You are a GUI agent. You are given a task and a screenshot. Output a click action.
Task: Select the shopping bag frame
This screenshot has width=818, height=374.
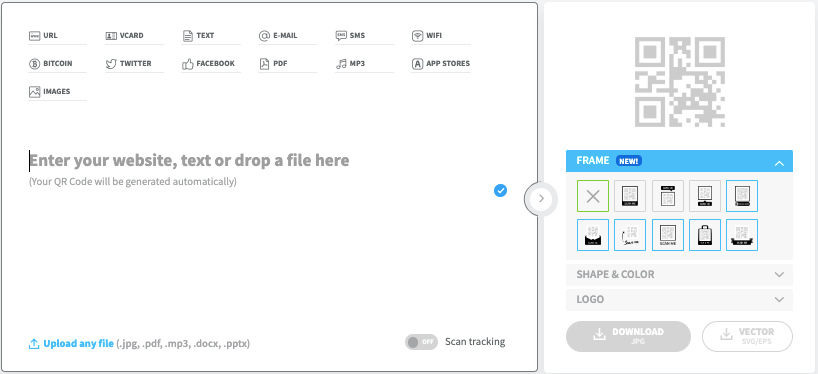[x=705, y=235]
